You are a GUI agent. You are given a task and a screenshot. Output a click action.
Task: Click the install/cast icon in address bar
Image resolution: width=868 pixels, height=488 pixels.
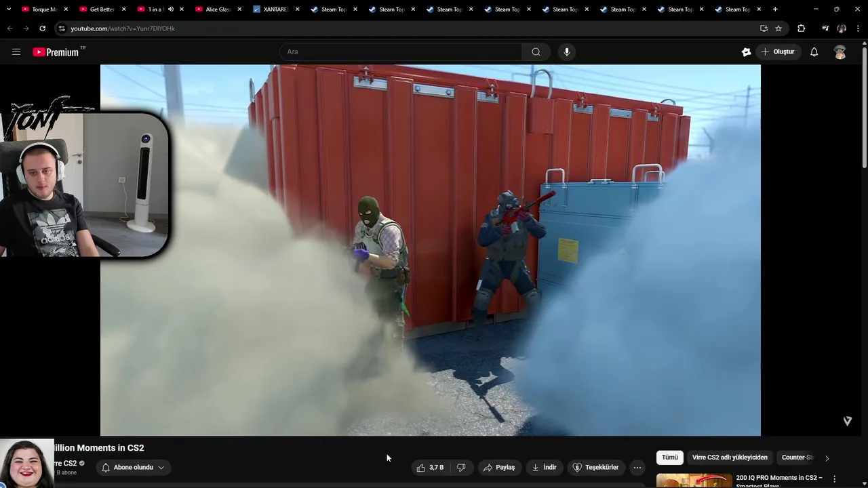click(x=764, y=28)
